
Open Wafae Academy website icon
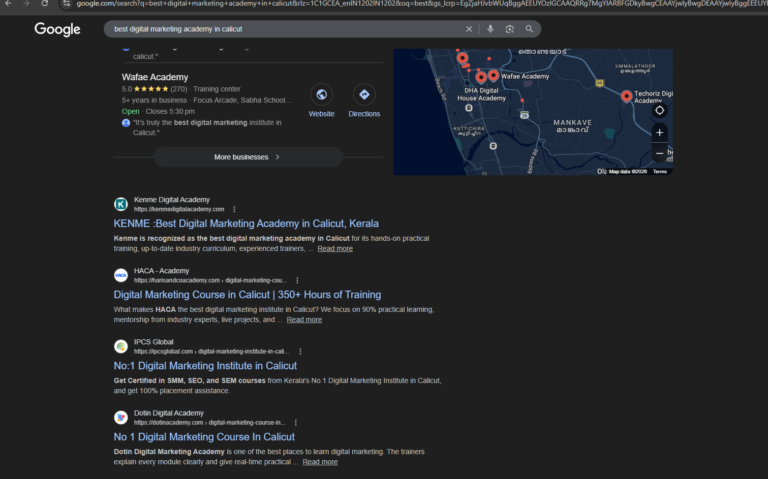pyautogui.click(x=322, y=95)
